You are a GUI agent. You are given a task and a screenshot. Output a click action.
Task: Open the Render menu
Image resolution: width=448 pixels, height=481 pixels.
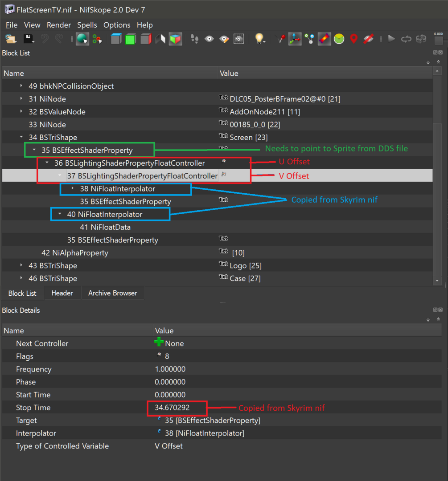tap(59, 25)
